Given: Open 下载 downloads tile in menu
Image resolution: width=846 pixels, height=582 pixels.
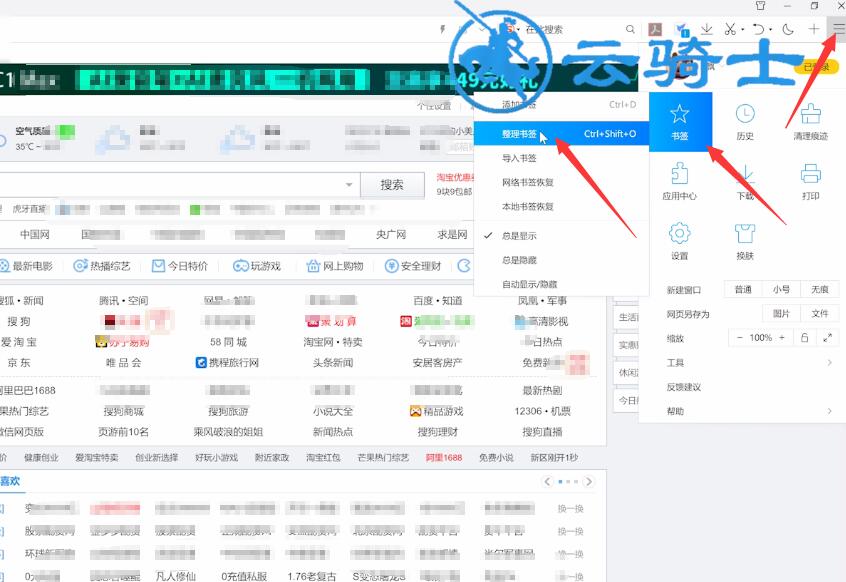Looking at the screenshot, I should tap(745, 182).
